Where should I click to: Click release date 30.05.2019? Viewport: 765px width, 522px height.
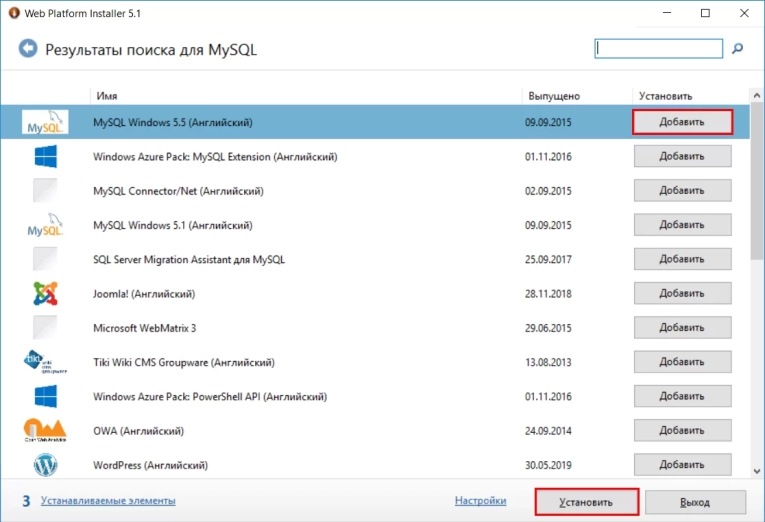(548, 465)
